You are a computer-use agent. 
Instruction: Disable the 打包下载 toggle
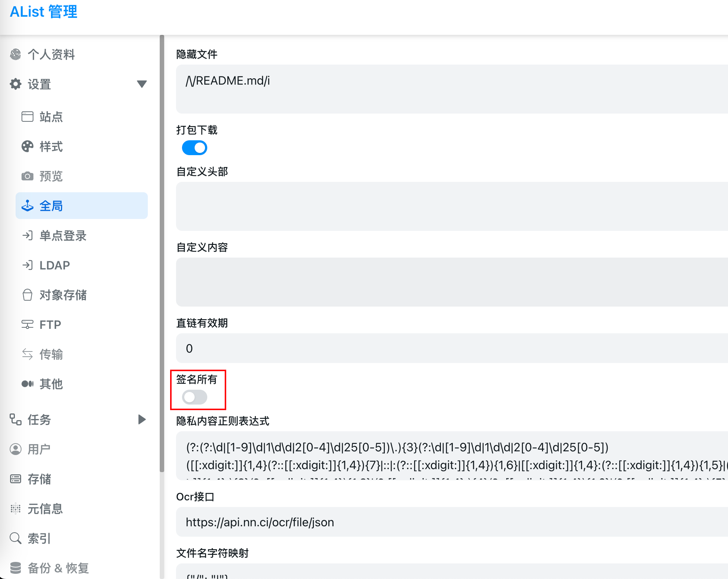click(x=195, y=148)
